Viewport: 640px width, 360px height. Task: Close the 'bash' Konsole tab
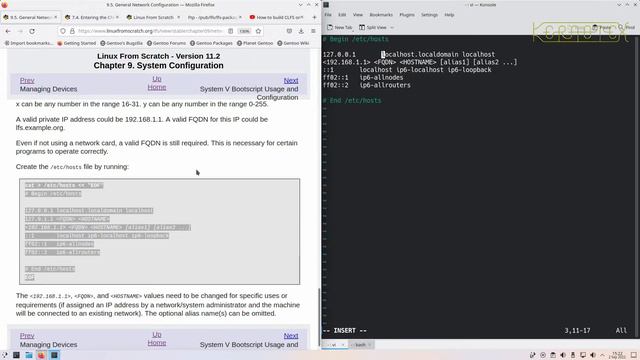coord(369,345)
